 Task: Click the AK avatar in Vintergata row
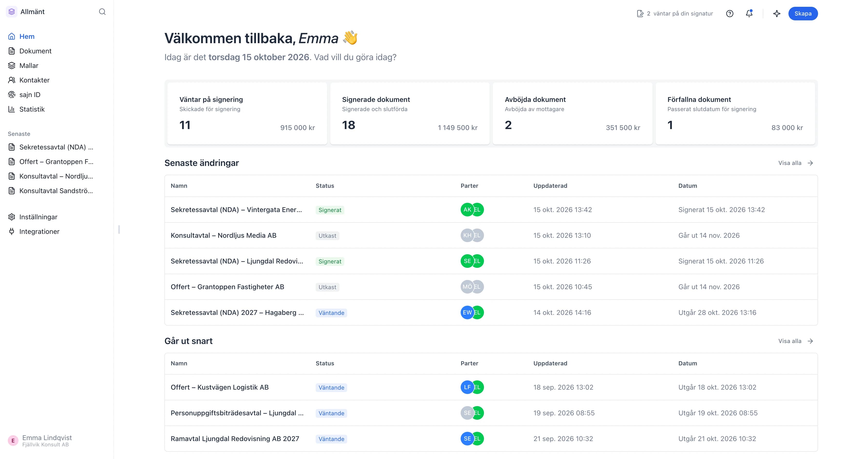(x=467, y=210)
